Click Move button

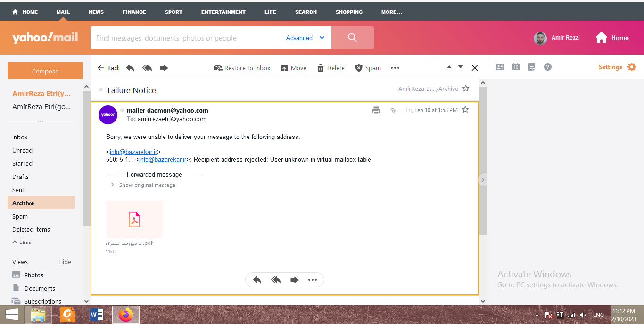point(293,68)
